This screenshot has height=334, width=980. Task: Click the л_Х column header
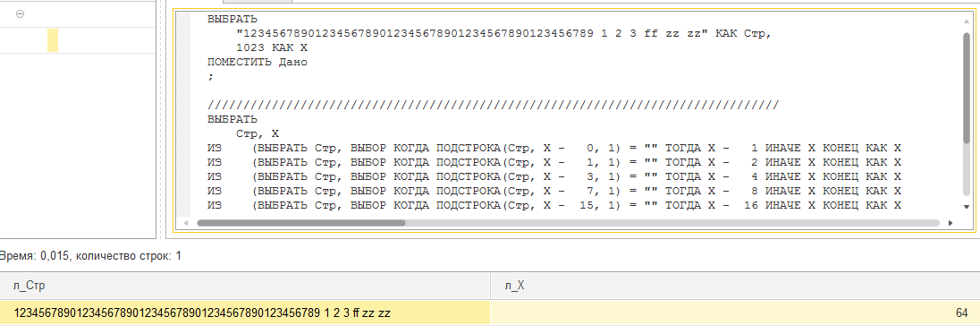[735, 286]
